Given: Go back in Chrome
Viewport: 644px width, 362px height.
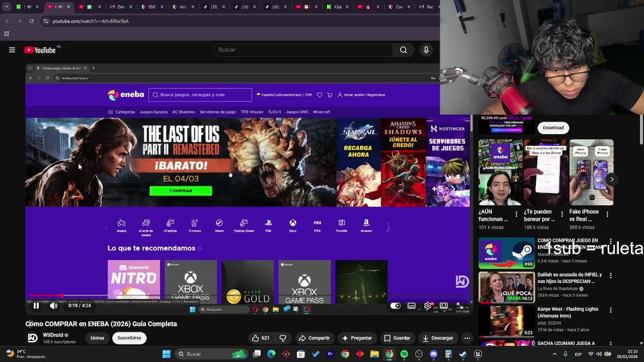Looking at the screenshot, I should 7,21.
